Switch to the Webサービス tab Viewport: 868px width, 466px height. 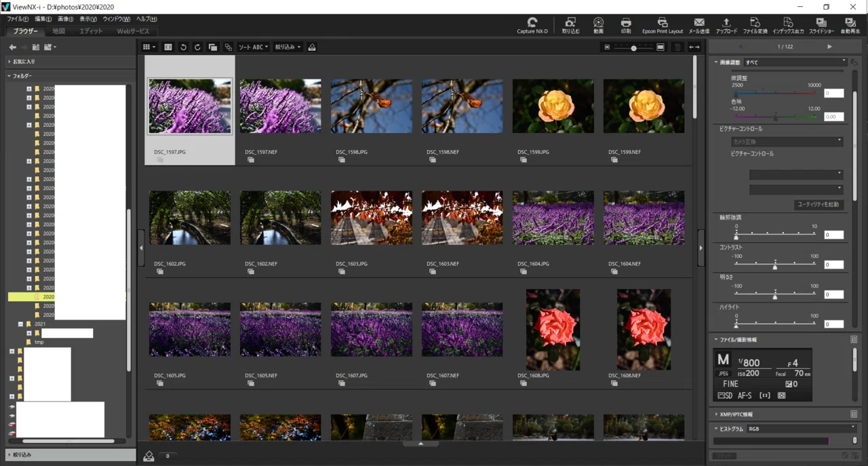(x=133, y=31)
